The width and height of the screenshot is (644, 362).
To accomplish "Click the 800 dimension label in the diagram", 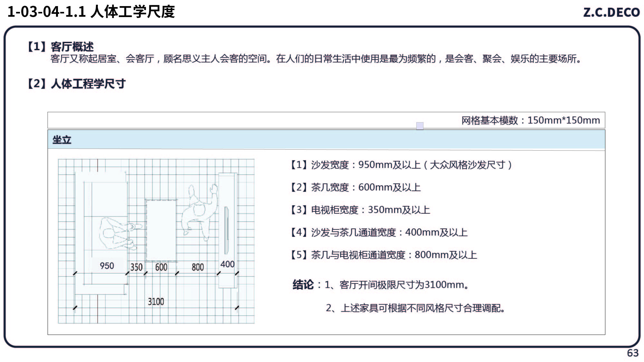I will click(198, 267).
